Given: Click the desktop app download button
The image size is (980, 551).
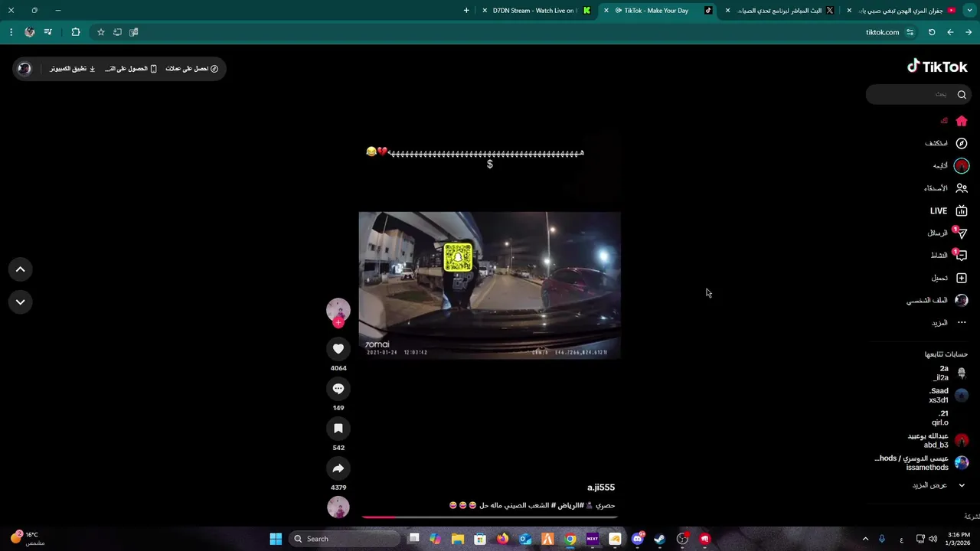Looking at the screenshot, I should [x=73, y=69].
